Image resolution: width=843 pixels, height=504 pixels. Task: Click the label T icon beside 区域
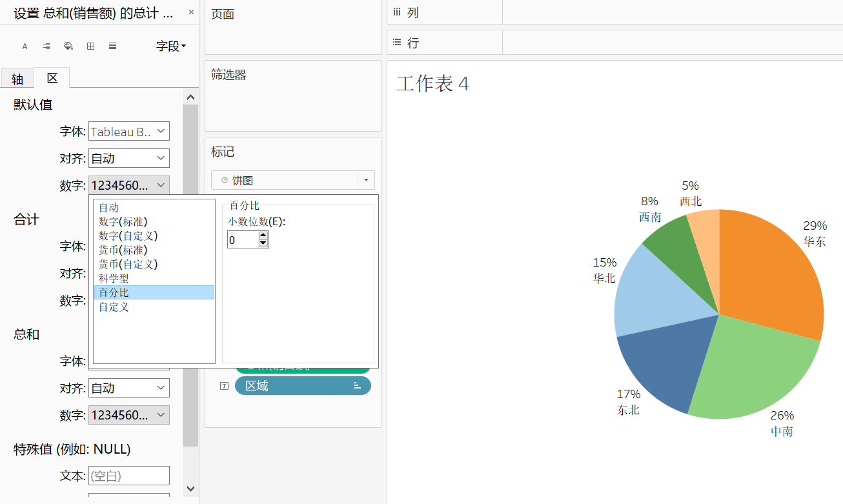pos(224,386)
